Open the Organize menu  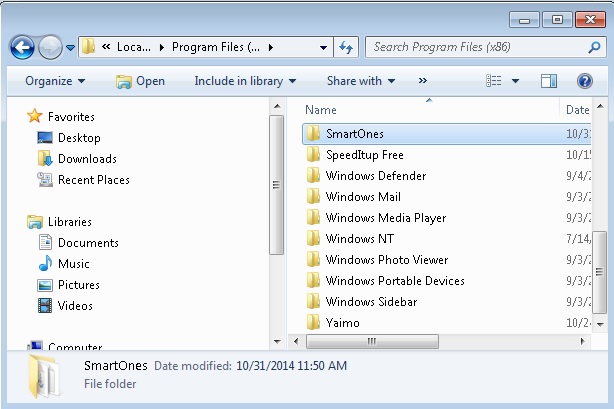click(x=55, y=81)
